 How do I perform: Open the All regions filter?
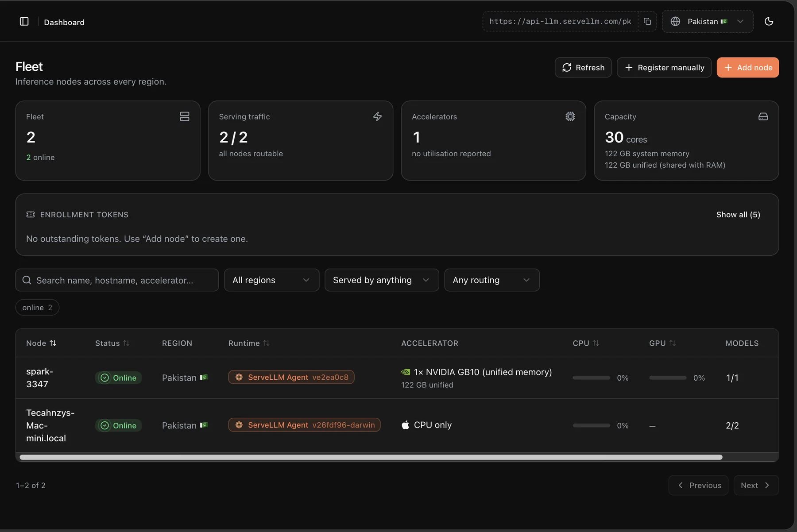pyautogui.click(x=271, y=280)
